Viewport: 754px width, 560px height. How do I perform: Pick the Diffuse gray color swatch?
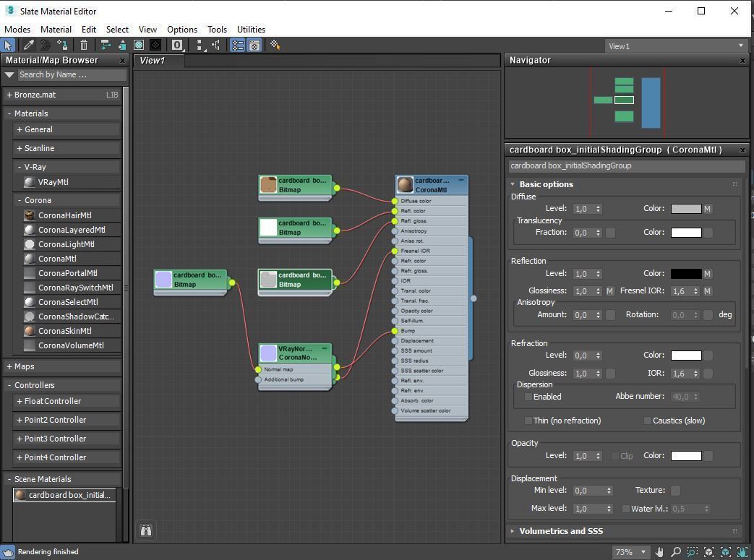pos(686,209)
